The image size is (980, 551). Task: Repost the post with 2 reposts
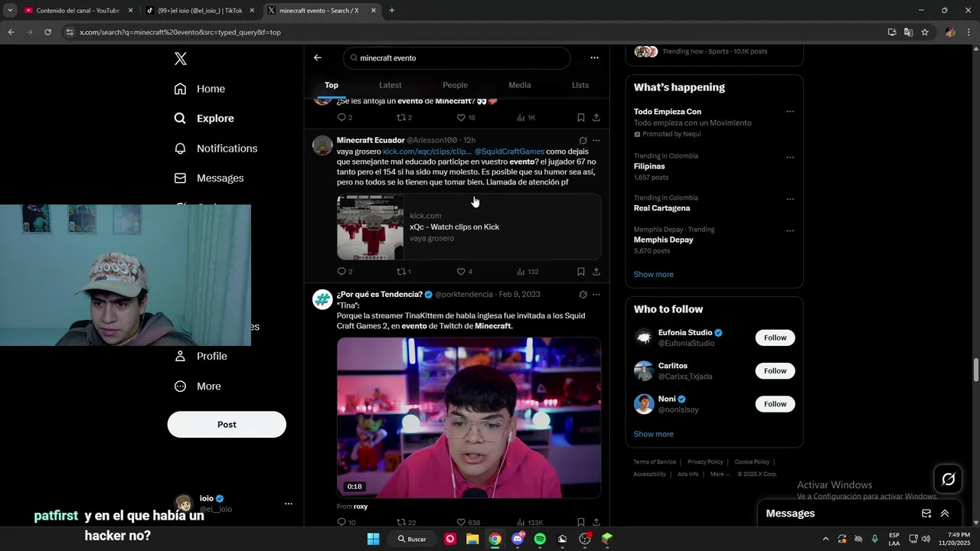(x=403, y=118)
